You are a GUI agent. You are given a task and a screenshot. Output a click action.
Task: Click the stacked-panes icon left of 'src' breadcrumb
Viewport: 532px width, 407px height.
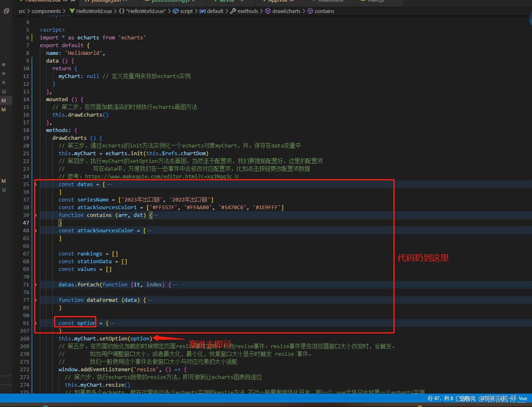pyautogui.click(x=7, y=11)
